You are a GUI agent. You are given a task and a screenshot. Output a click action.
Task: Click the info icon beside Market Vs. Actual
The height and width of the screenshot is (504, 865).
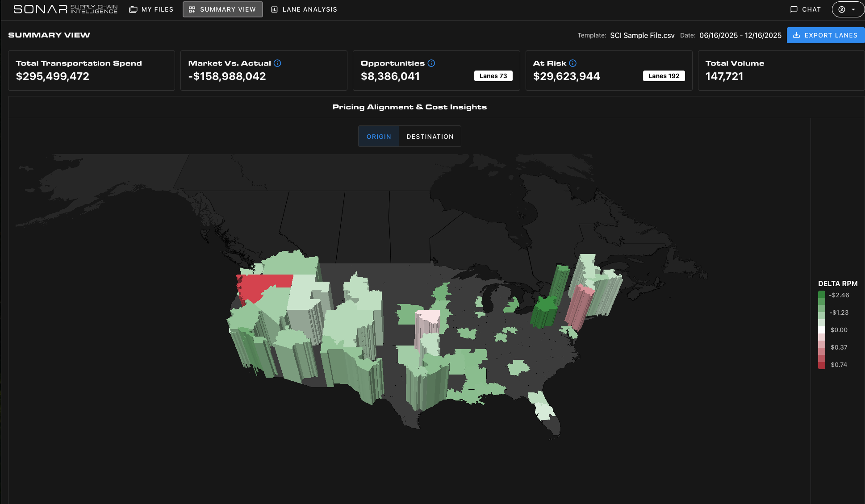pyautogui.click(x=277, y=63)
